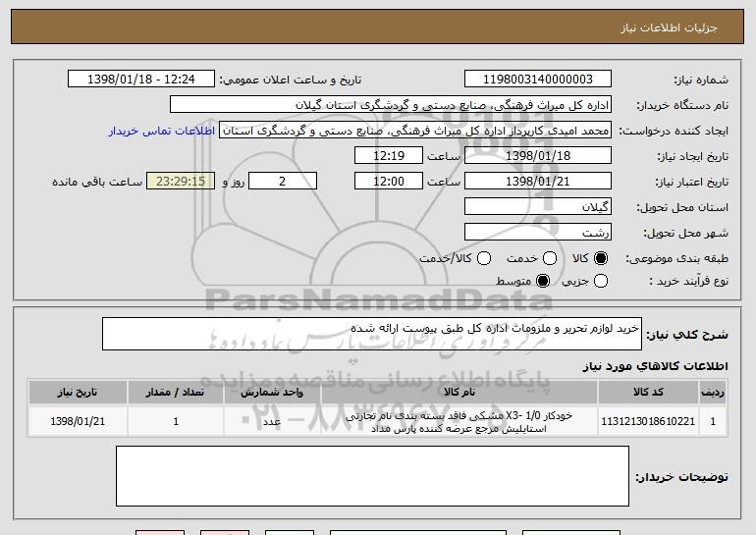Click the نام کالا column header
The width and height of the screenshot is (756, 535).
coord(459,393)
